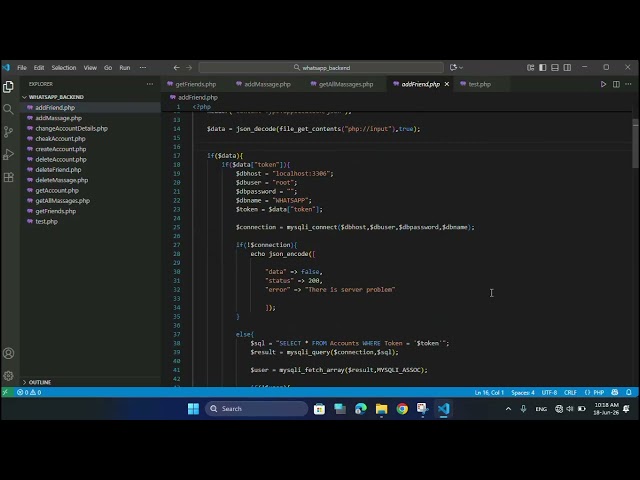Open getFriends.php in the explorer
The height and width of the screenshot is (480, 640).
[56, 211]
